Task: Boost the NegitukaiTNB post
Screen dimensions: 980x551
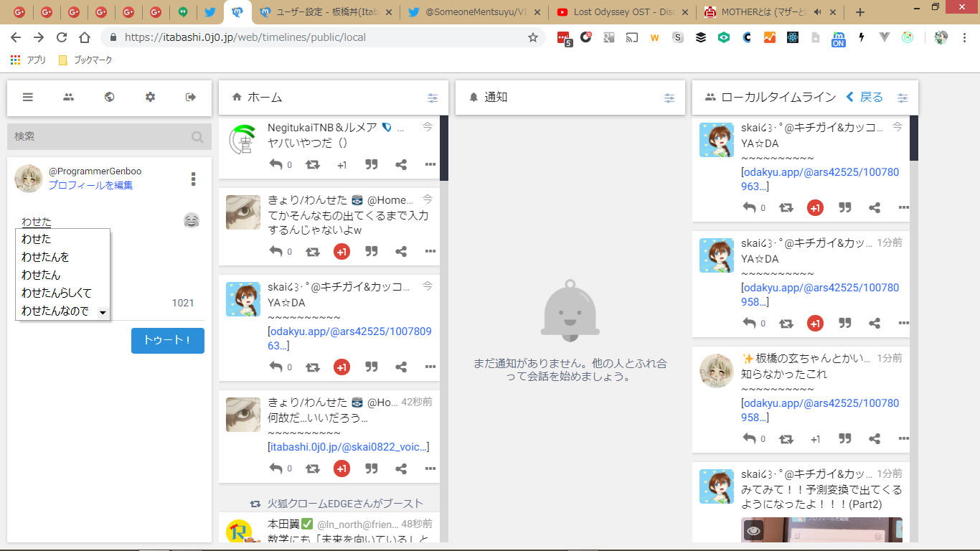Action: coord(313,164)
